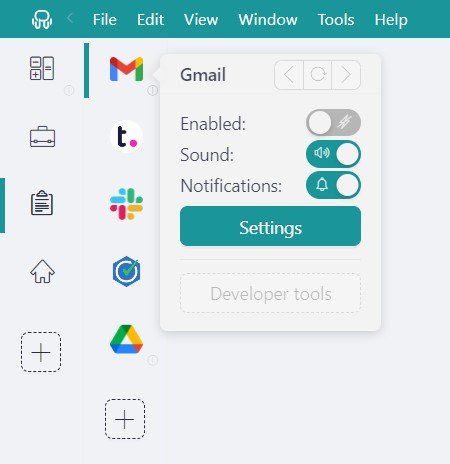Open the calculator-style workspace icon

pyautogui.click(x=42, y=68)
